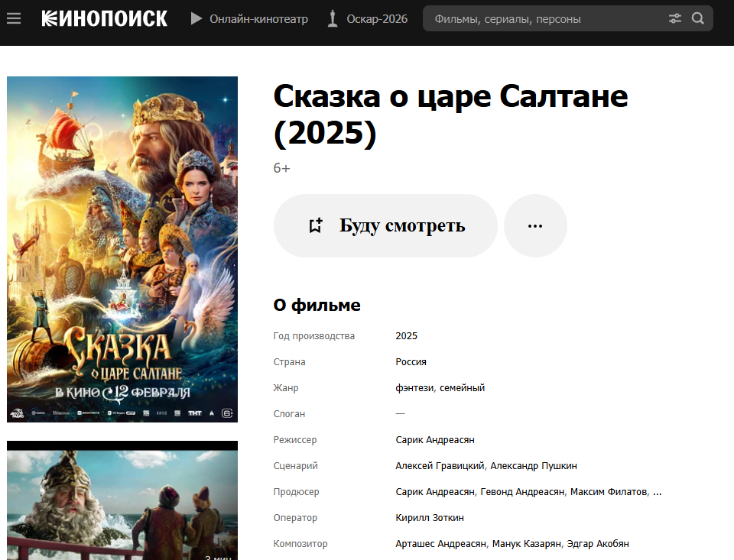734x560 pixels.
Task: Click the play icon beside Онлайн-кинотеатр
Action: (x=196, y=18)
